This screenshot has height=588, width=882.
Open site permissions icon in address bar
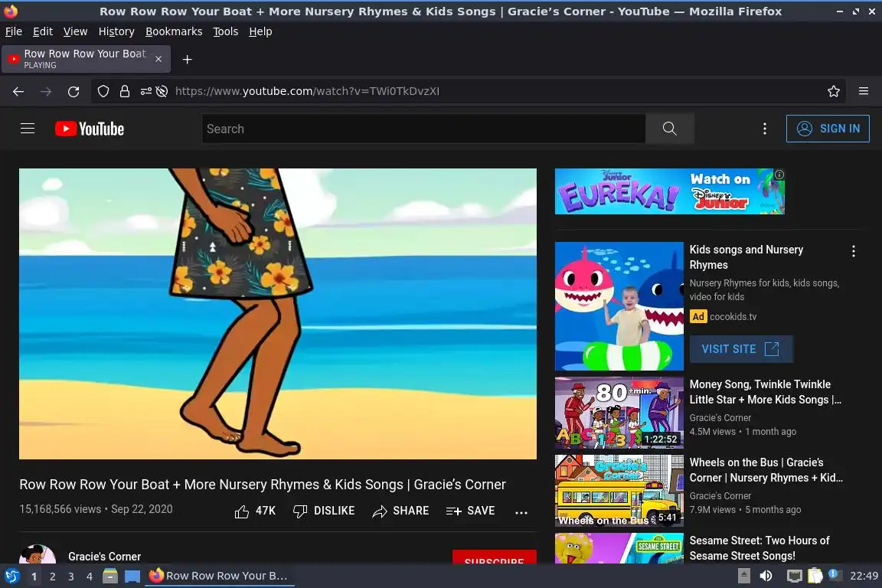145,91
